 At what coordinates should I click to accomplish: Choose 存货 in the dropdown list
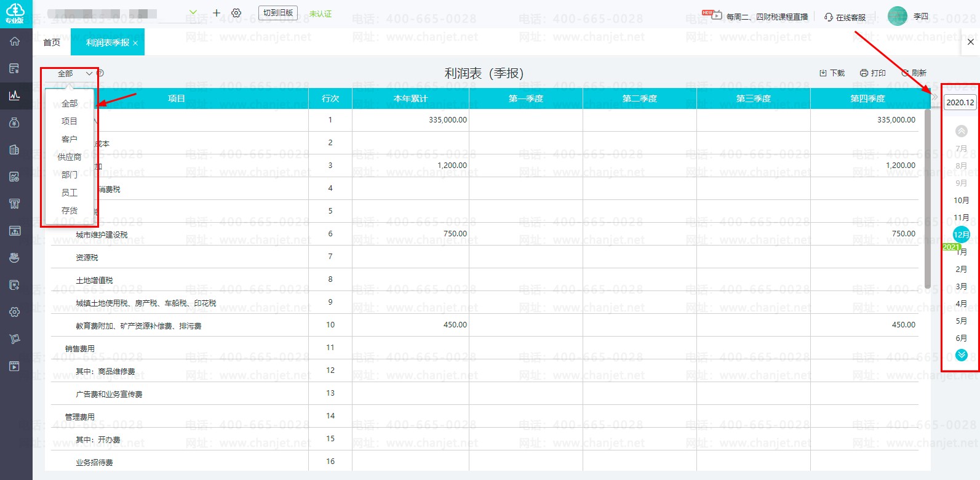click(x=70, y=210)
